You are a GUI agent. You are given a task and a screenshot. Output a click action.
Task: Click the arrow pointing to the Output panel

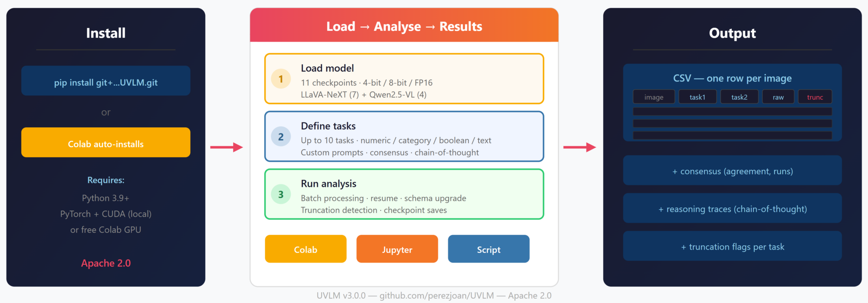click(x=579, y=148)
